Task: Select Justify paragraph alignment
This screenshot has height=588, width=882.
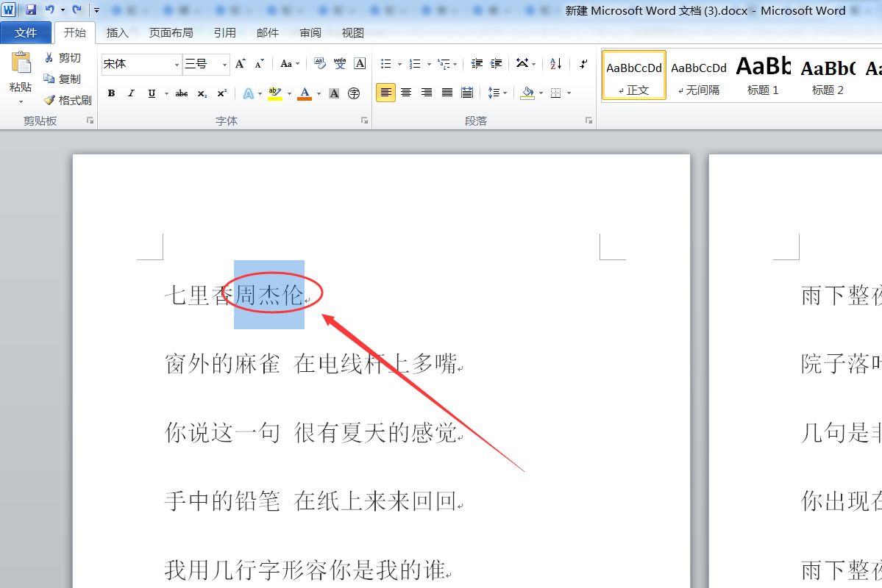Action: (447, 92)
